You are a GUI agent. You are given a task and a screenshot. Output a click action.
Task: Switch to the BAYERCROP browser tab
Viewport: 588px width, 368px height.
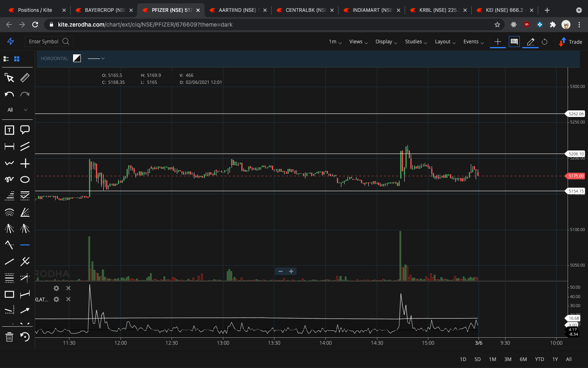click(103, 10)
